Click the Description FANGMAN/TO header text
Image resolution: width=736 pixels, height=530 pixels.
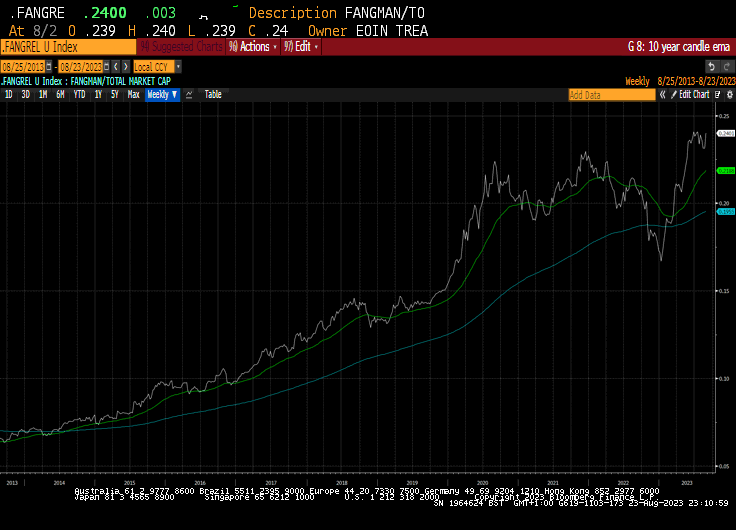[x=337, y=13]
